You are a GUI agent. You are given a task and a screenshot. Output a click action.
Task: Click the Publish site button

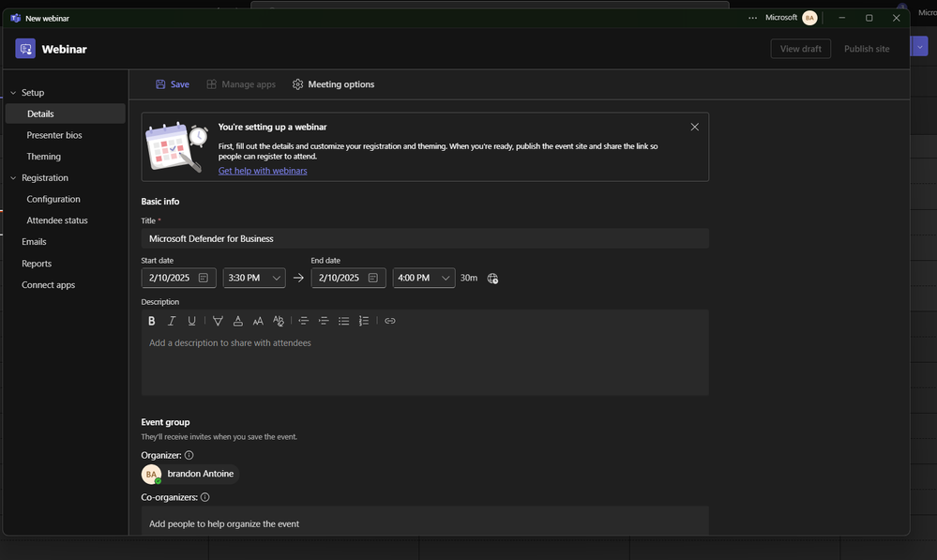[867, 49]
